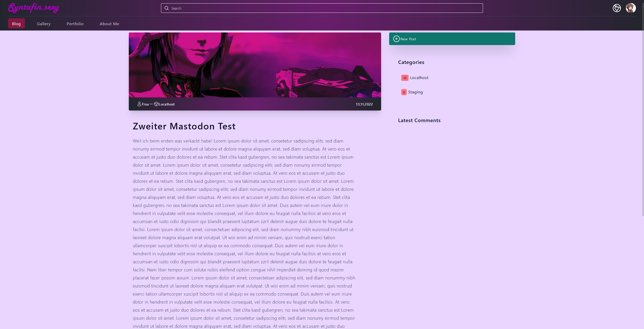Open the Blog tab
This screenshot has width=644, height=329.
[x=16, y=24]
